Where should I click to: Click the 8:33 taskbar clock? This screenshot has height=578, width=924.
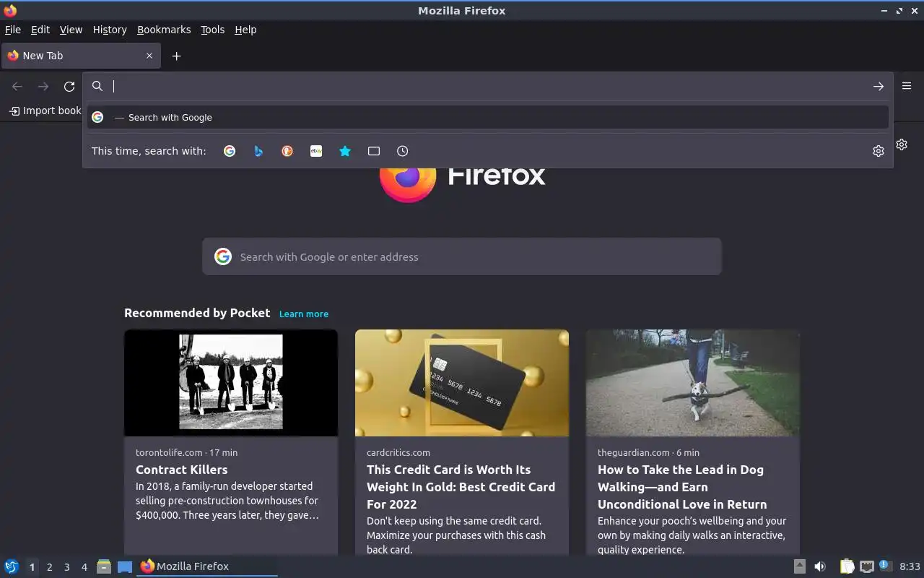(x=910, y=566)
